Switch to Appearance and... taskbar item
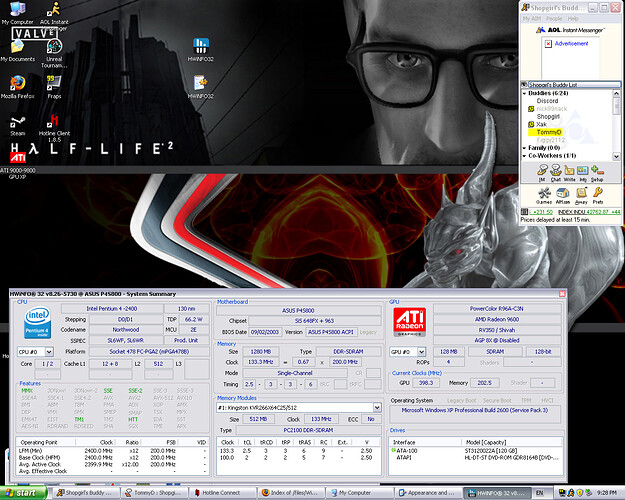 click(x=427, y=493)
